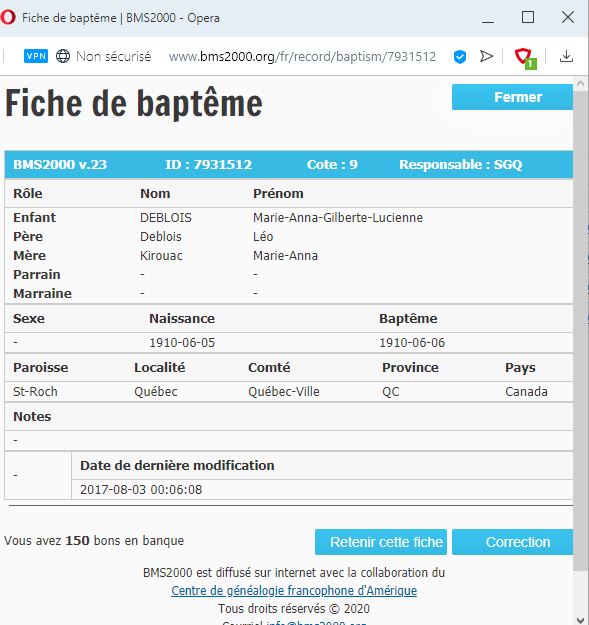Click the Fermer button
Screen dimensions: 589x625
(x=512, y=97)
